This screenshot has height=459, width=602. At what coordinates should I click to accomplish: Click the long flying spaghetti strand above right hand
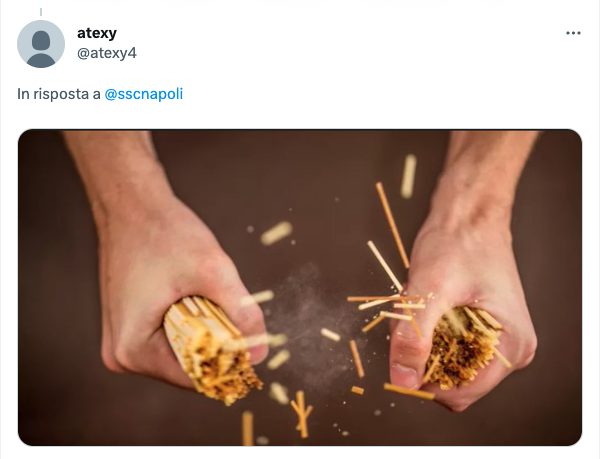392,225
